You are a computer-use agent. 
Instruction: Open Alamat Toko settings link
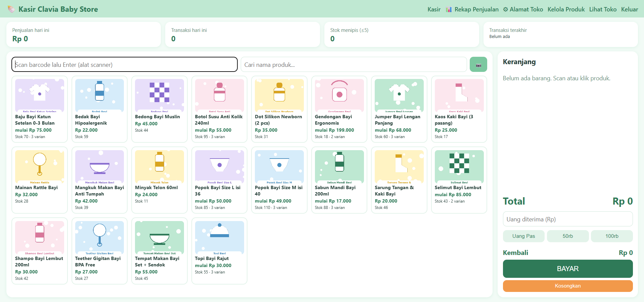tap(523, 9)
